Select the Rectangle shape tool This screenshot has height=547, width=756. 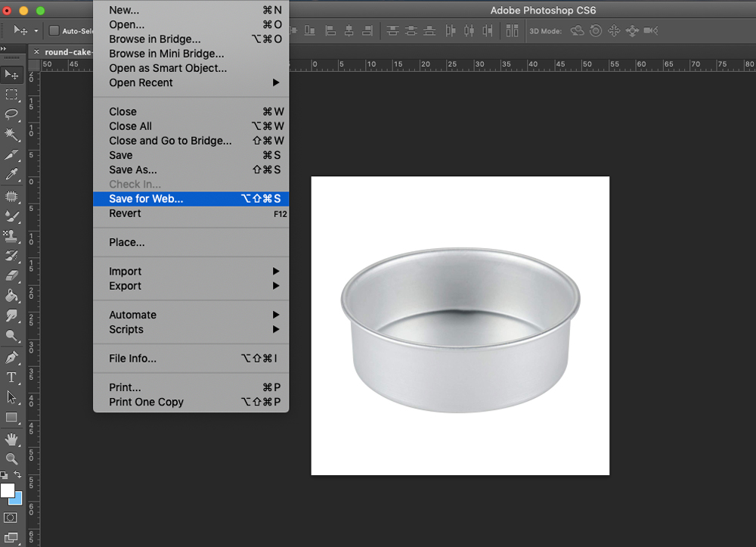(11, 418)
